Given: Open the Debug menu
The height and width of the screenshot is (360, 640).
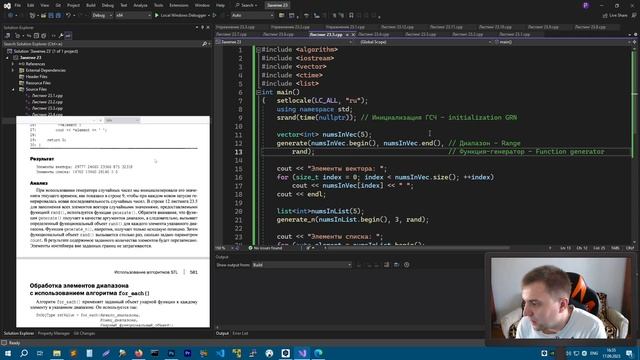Looking at the screenshot, I should point(108,5).
